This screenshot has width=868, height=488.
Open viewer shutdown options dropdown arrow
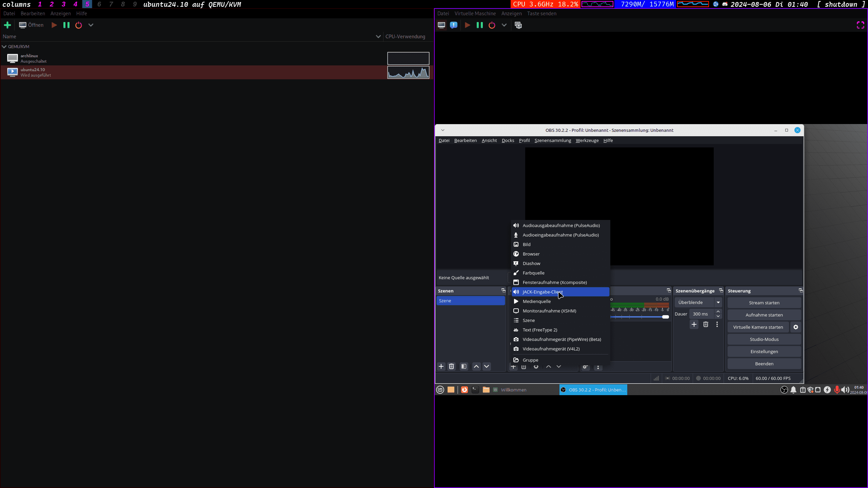[x=504, y=25]
